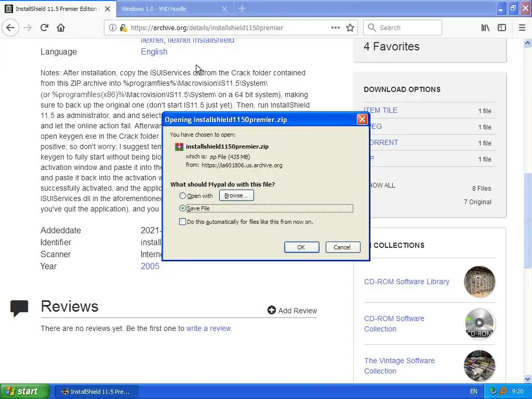Screen dimensions: 532x399
Task: Close the Opening installshield1150premier.zip dialog
Action: [362, 119]
